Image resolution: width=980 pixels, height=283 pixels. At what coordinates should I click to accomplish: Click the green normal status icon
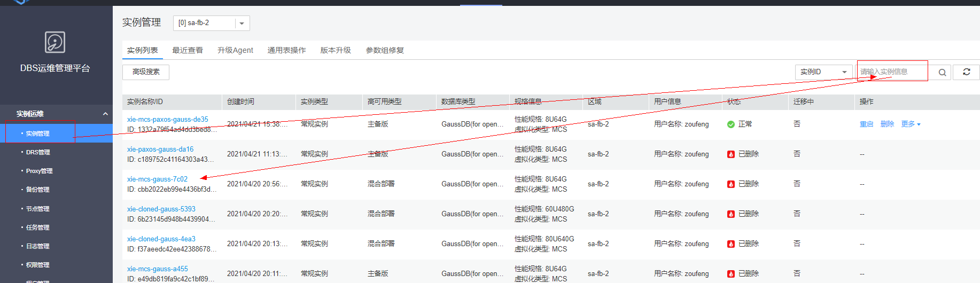tap(731, 124)
